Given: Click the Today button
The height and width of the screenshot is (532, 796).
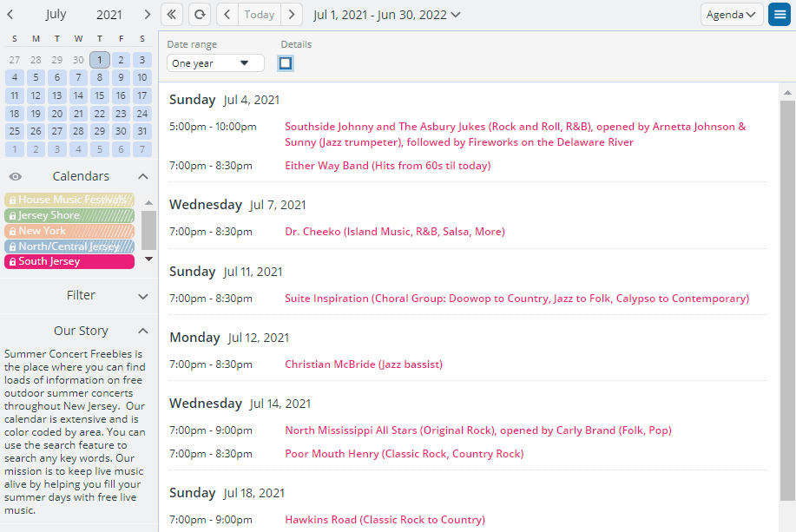Looking at the screenshot, I should point(259,15).
